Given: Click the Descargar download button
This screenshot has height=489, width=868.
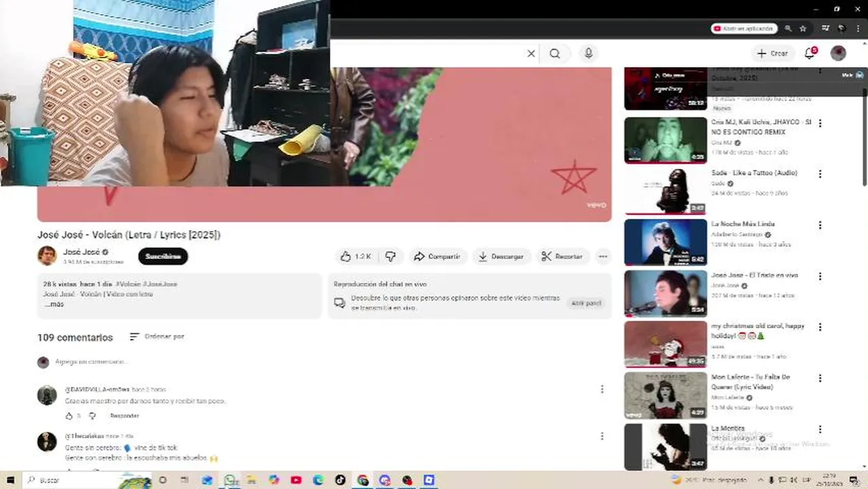Looking at the screenshot, I should 501,256.
